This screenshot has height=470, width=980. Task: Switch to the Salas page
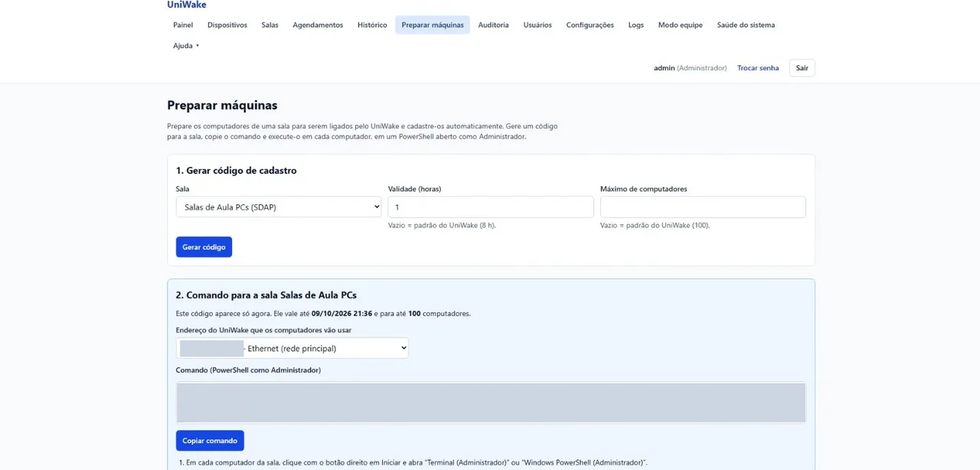click(270, 25)
